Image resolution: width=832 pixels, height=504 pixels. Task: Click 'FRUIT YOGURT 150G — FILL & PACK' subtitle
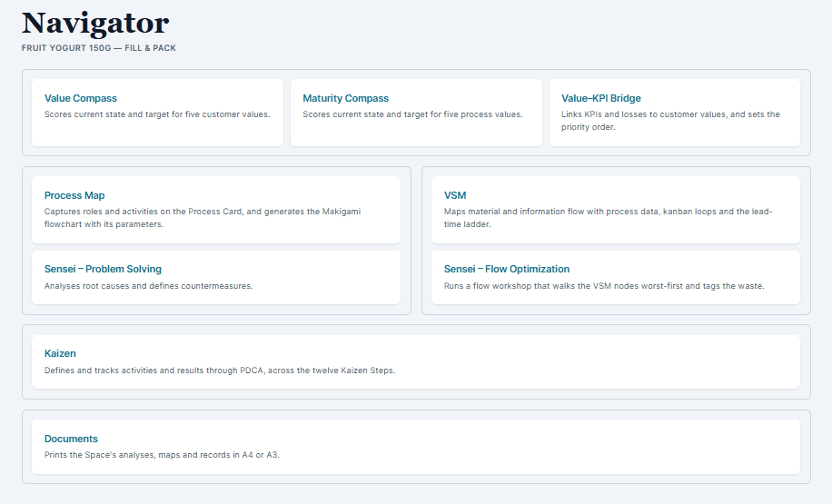[99, 48]
